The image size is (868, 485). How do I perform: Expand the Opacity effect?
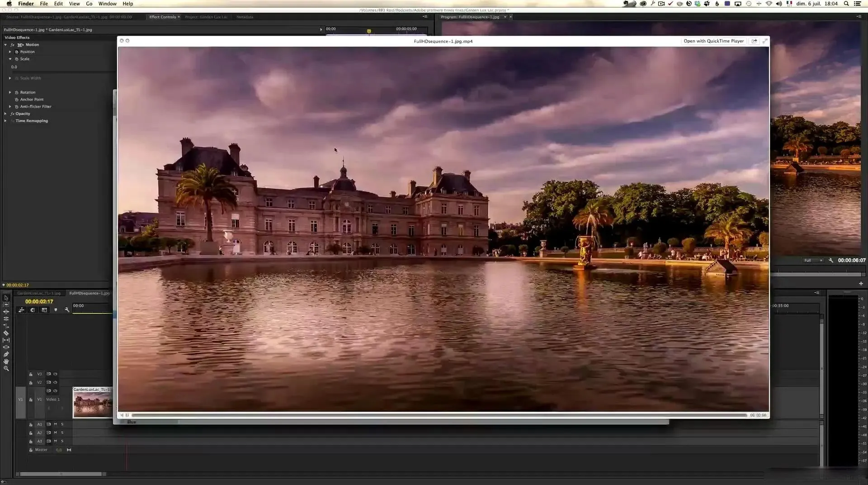(5, 114)
